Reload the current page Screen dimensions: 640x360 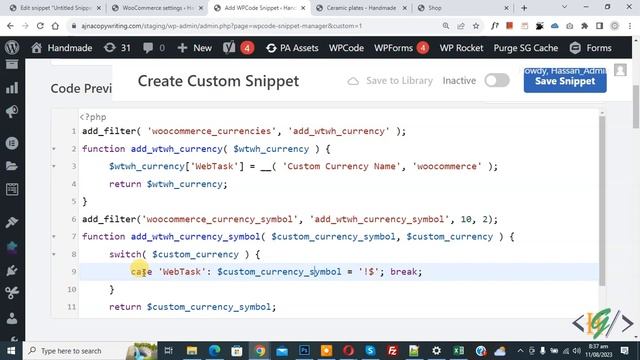click(40, 26)
